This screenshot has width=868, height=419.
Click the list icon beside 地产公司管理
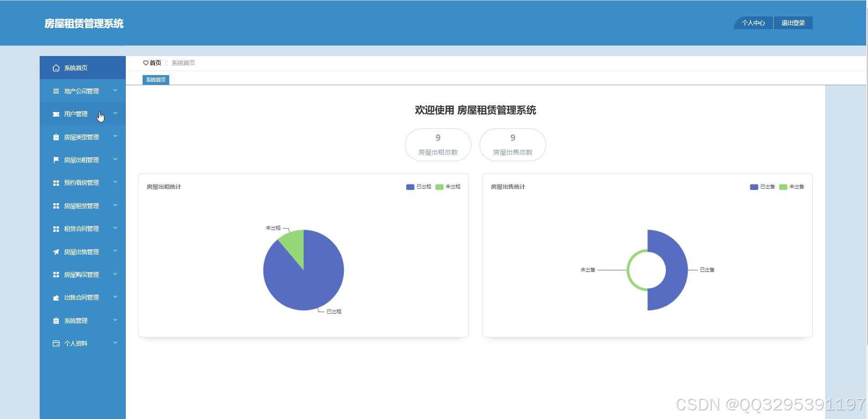pos(56,91)
